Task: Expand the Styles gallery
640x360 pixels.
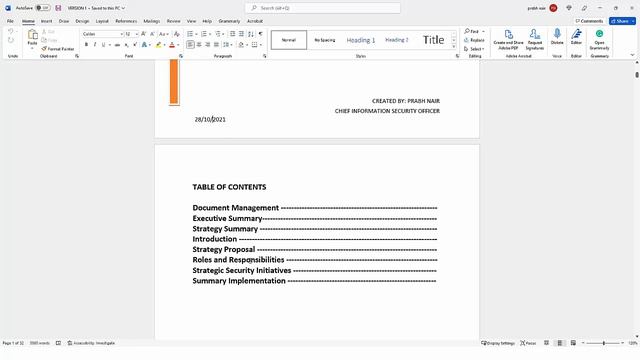Action: pyautogui.click(x=454, y=47)
